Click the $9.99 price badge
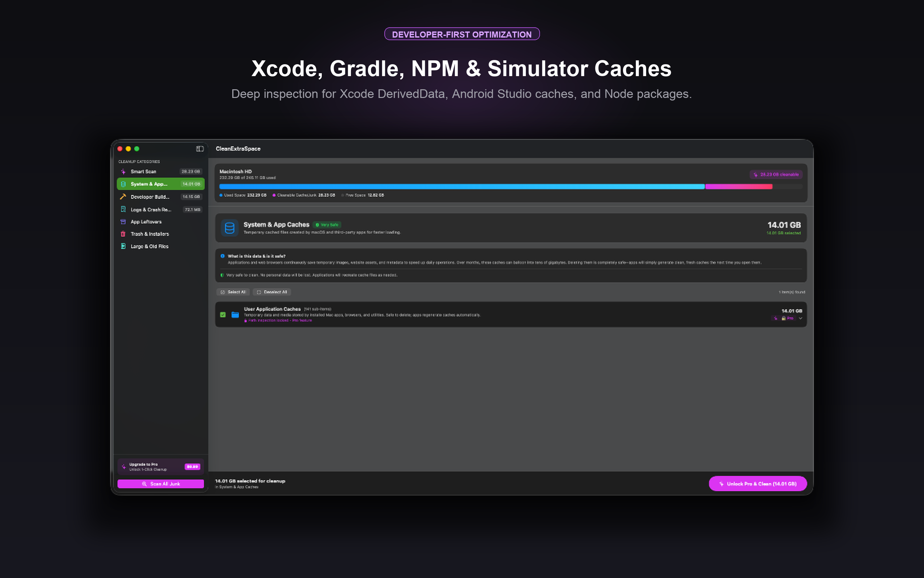This screenshot has height=578, width=924. pyautogui.click(x=193, y=467)
